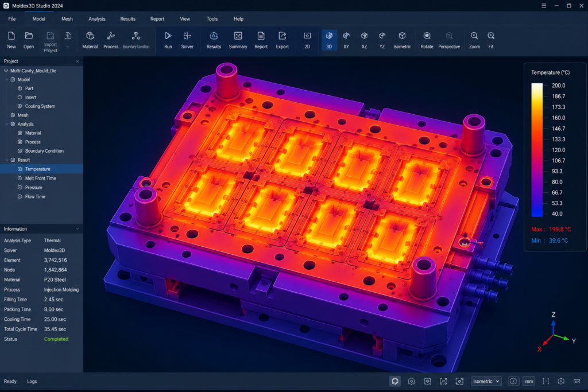Open an existing project with the Open icon

pos(29,40)
